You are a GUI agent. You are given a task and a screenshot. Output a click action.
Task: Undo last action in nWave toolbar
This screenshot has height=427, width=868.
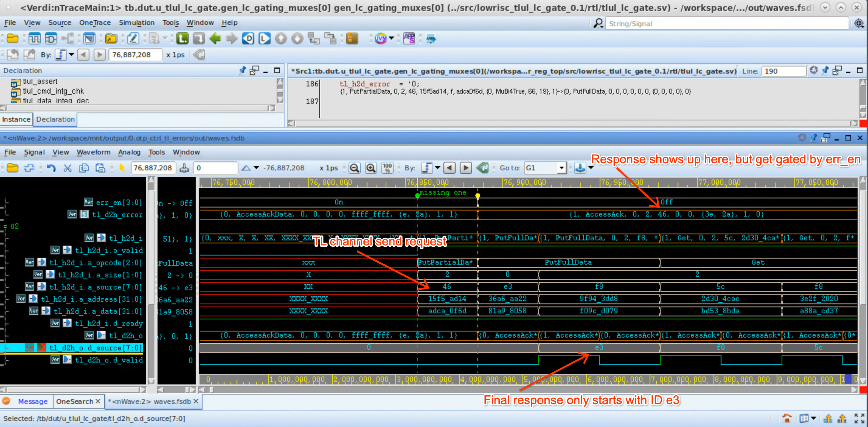click(x=51, y=168)
